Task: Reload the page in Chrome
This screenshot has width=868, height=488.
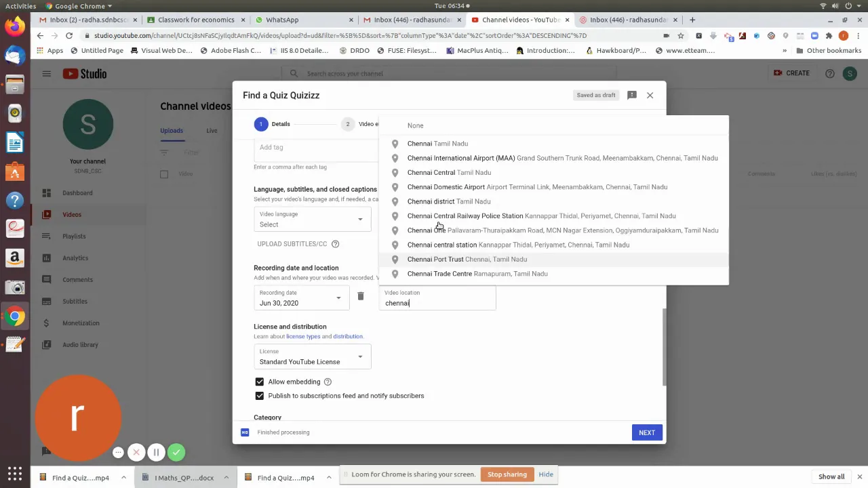Action: (x=69, y=35)
